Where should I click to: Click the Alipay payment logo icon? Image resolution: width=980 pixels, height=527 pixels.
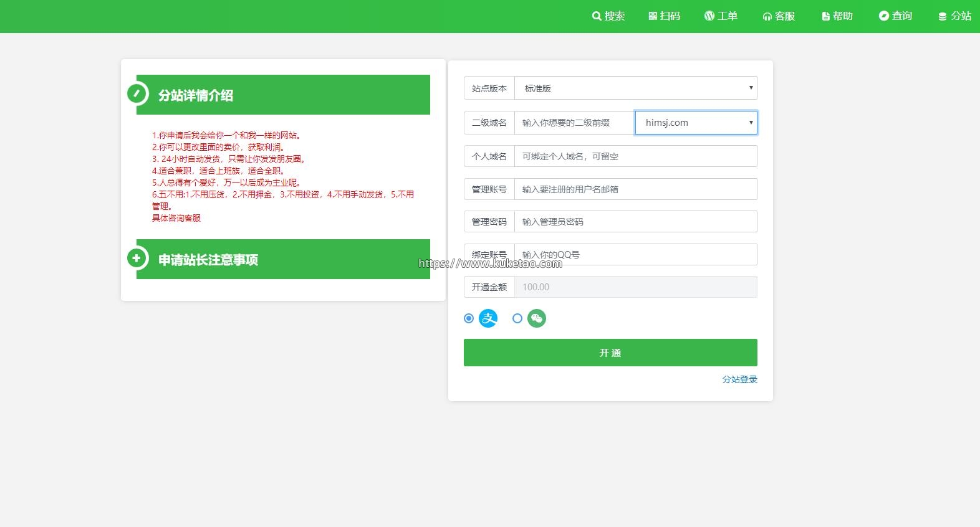pos(488,318)
